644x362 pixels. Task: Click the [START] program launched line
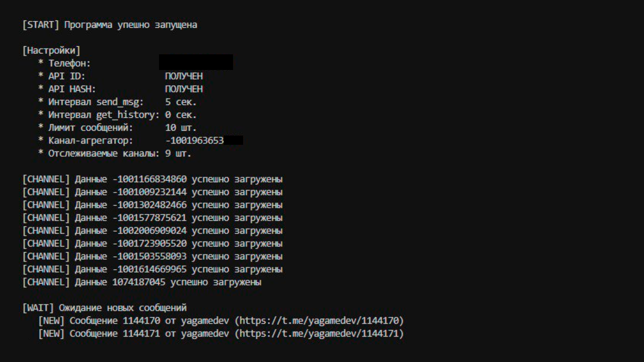click(110, 25)
